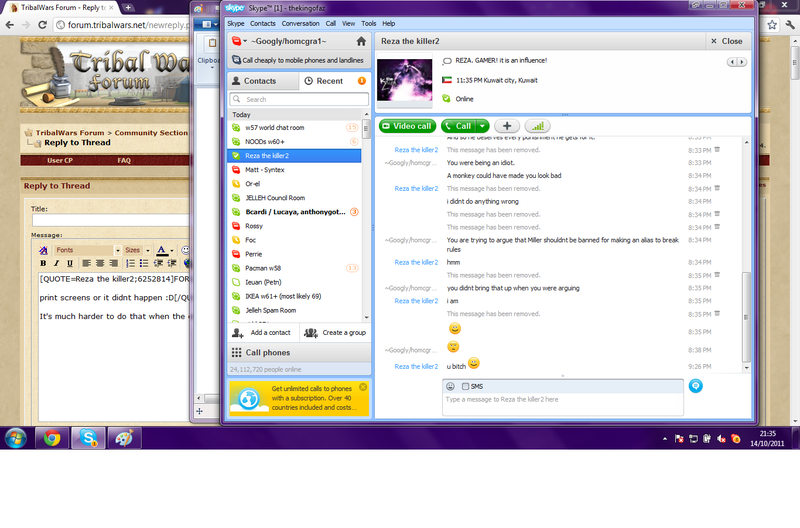
Task: Click Call cheaply to mobile phones banner
Action: point(299,60)
